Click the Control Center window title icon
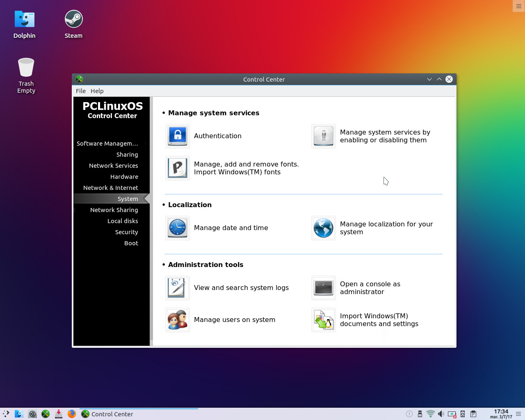 [80, 79]
